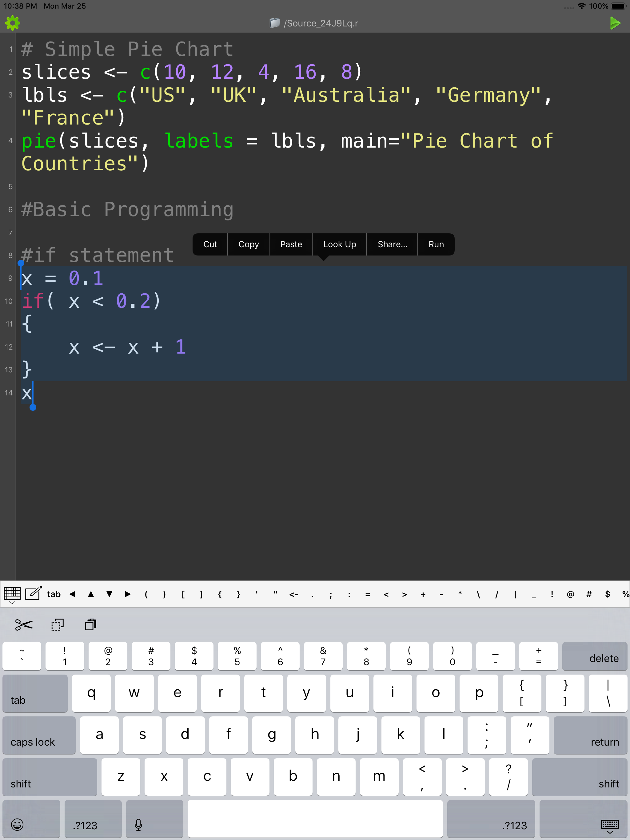Image resolution: width=630 pixels, height=840 pixels.
Task: Insert the <- assignment operator from the accessory bar
Action: pos(294,594)
